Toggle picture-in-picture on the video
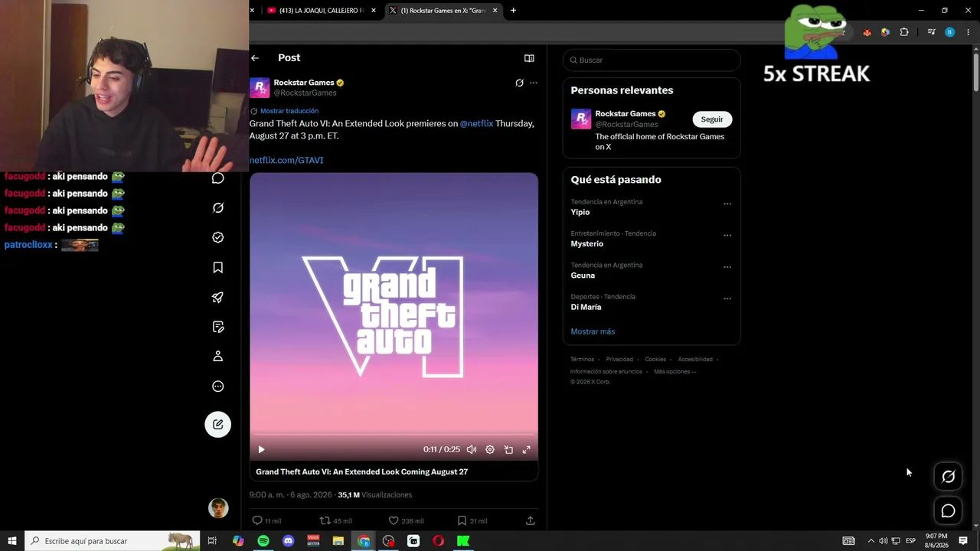Image resolution: width=980 pixels, height=551 pixels. [x=508, y=450]
